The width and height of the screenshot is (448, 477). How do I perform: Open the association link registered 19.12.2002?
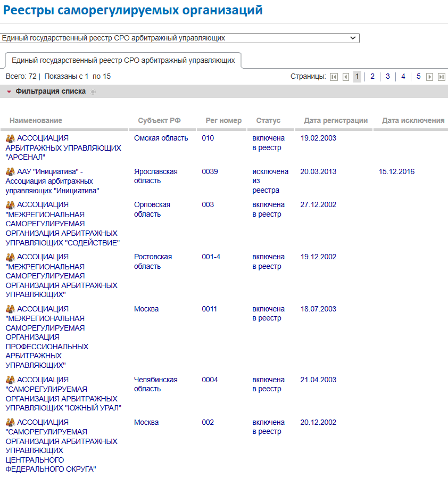[61, 276]
